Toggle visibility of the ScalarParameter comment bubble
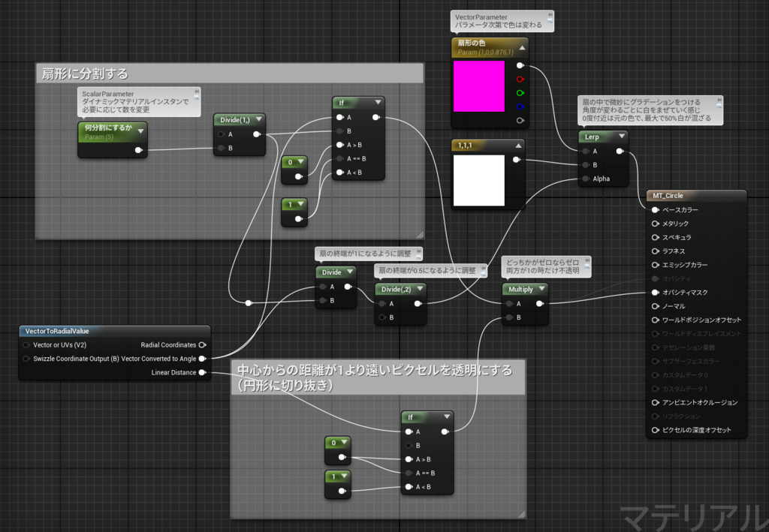The width and height of the screenshot is (769, 532). (x=196, y=98)
